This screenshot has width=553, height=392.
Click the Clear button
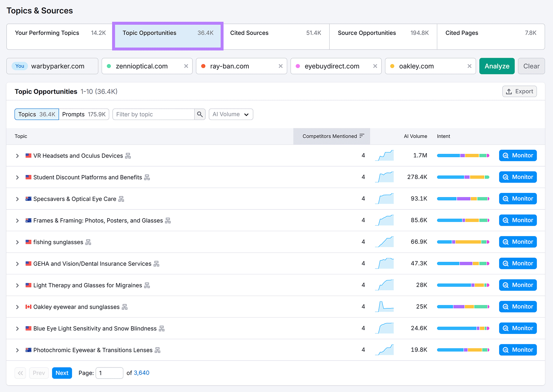531,66
